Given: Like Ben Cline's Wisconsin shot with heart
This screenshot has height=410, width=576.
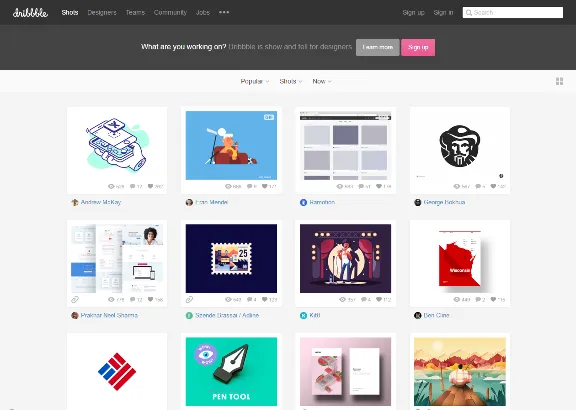Looking at the screenshot, I should tap(493, 299).
